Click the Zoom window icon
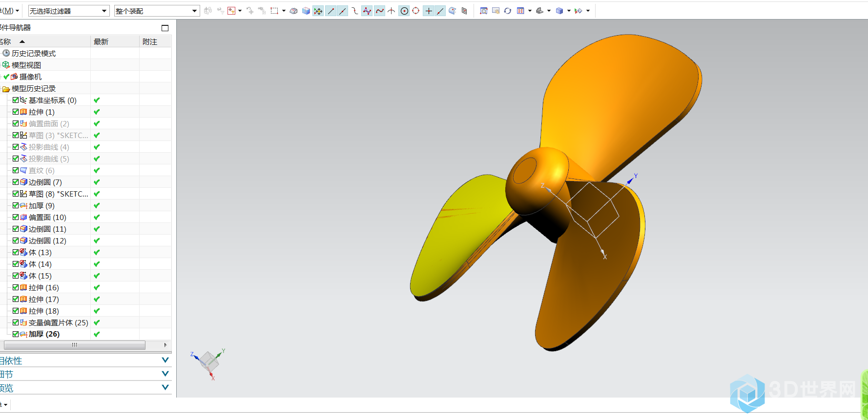Image resolution: width=868 pixels, height=420 pixels. pos(483,11)
